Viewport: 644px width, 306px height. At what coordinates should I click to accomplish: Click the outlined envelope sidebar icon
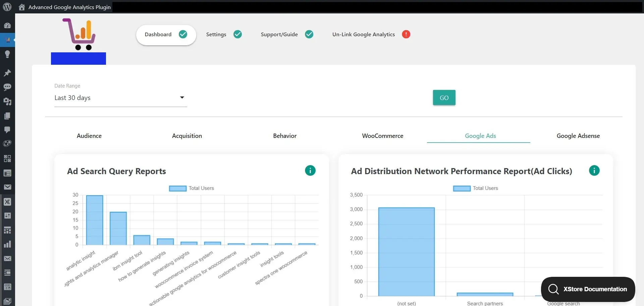coord(7,259)
